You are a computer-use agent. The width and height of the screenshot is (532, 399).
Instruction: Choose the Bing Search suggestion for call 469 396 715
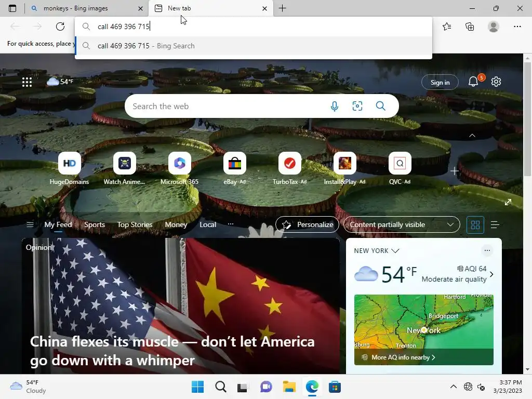coord(254,46)
